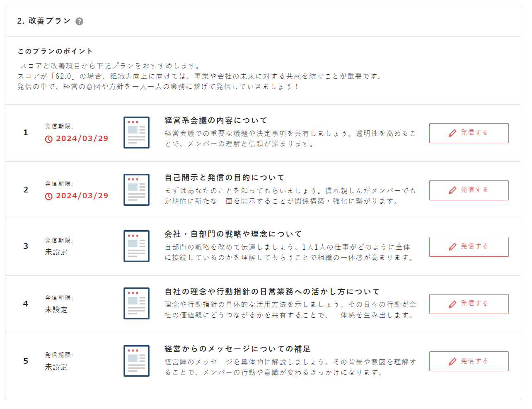The image size is (532, 409).
Task: Click 発信する for 自社の理念や行動指針 plan
Action: point(469,304)
